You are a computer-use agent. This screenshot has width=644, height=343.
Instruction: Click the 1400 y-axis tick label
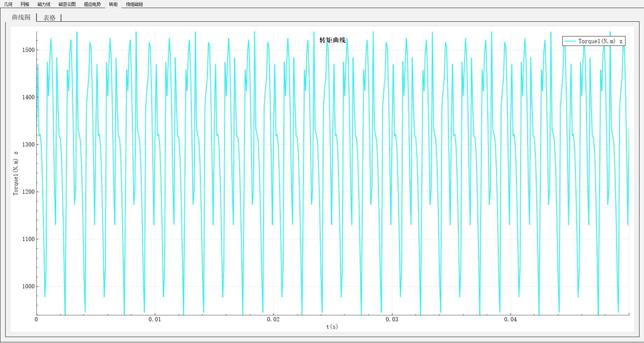coord(28,97)
